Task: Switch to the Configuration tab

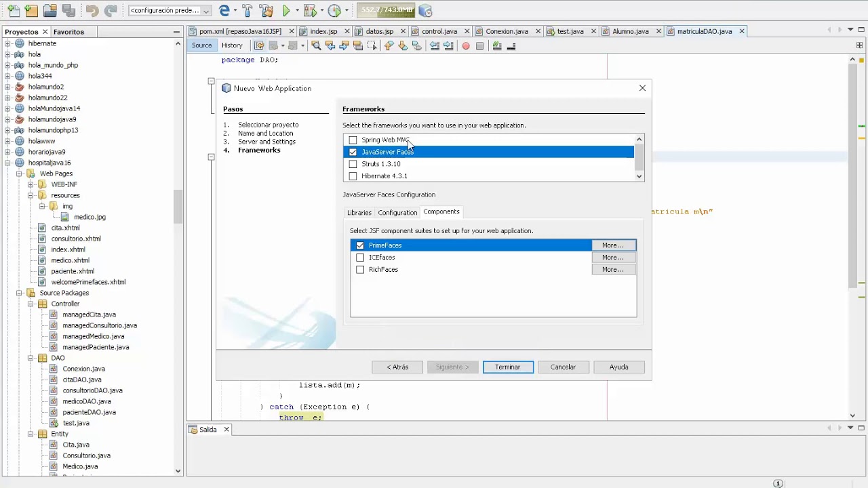Action: click(397, 213)
